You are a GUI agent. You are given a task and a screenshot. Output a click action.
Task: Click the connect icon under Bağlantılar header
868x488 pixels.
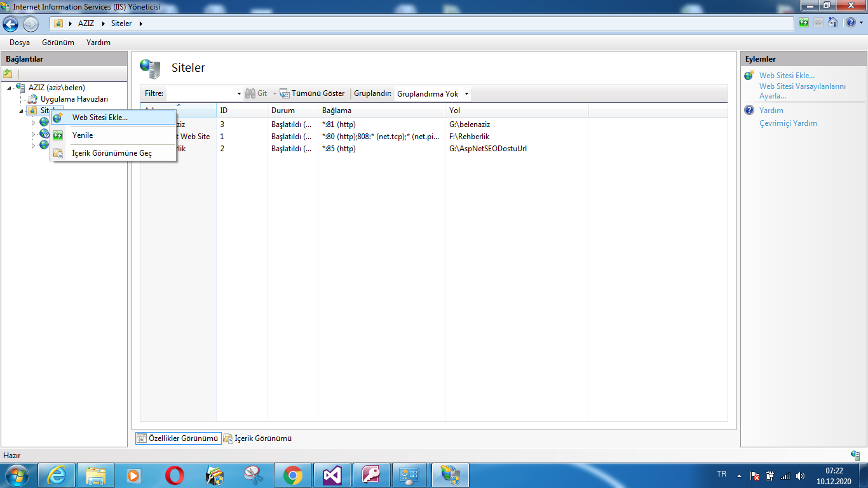click(x=8, y=74)
